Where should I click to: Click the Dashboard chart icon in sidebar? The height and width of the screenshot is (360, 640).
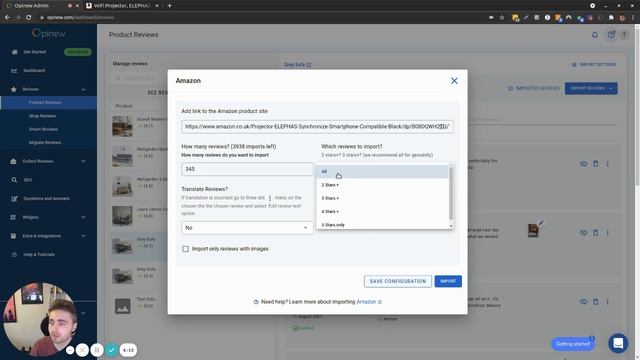click(14, 71)
